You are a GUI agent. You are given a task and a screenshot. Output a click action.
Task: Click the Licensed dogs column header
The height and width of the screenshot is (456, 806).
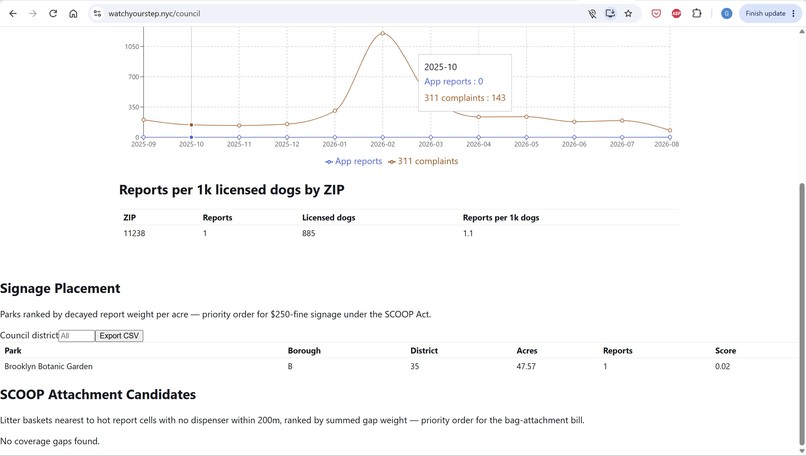pos(328,218)
